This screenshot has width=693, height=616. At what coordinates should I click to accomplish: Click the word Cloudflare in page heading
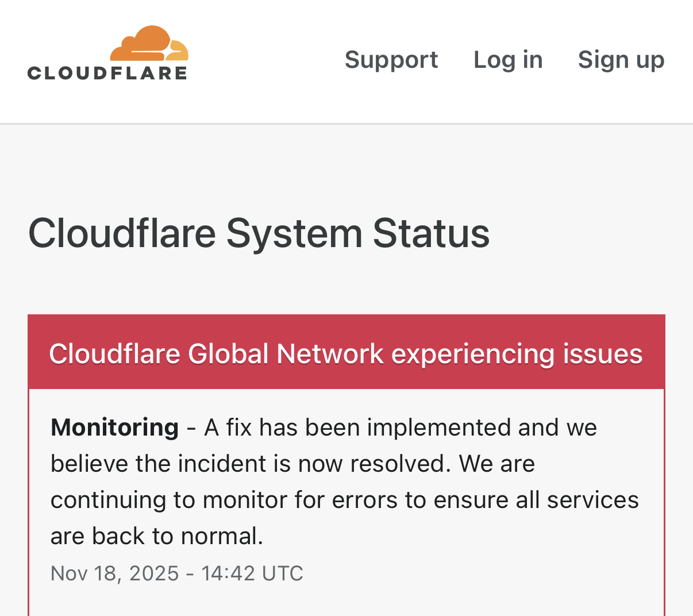tap(122, 233)
